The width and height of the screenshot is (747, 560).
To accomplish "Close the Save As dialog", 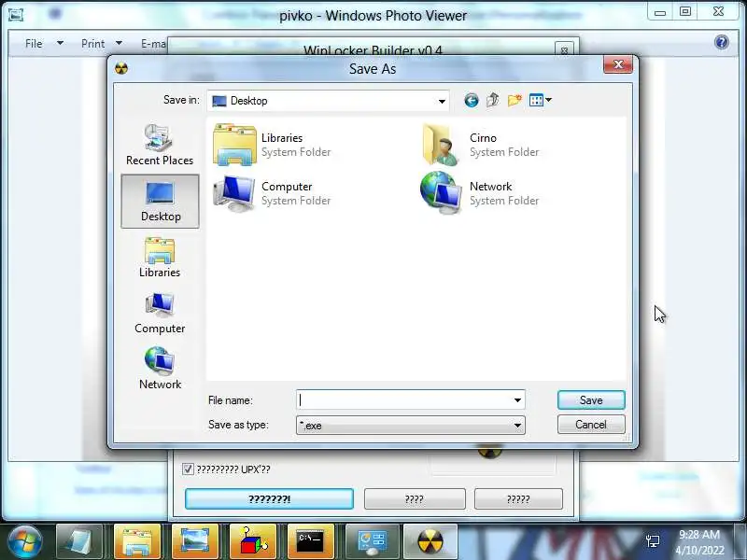I will coord(618,64).
